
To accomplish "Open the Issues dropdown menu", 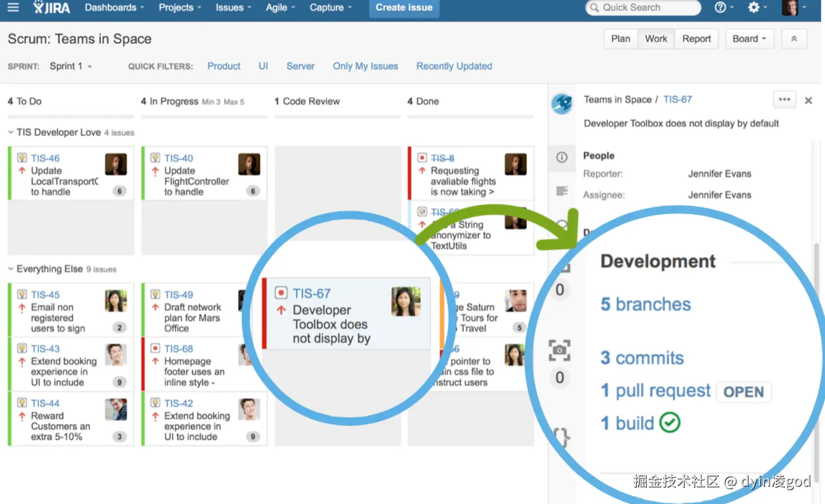I will click(234, 7).
